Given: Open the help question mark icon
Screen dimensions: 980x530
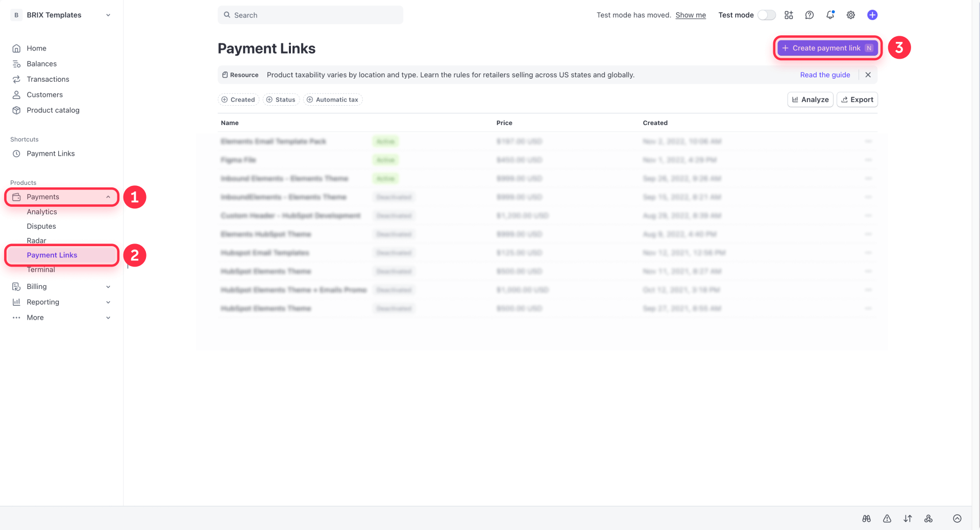Looking at the screenshot, I should click(x=809, y=15).
